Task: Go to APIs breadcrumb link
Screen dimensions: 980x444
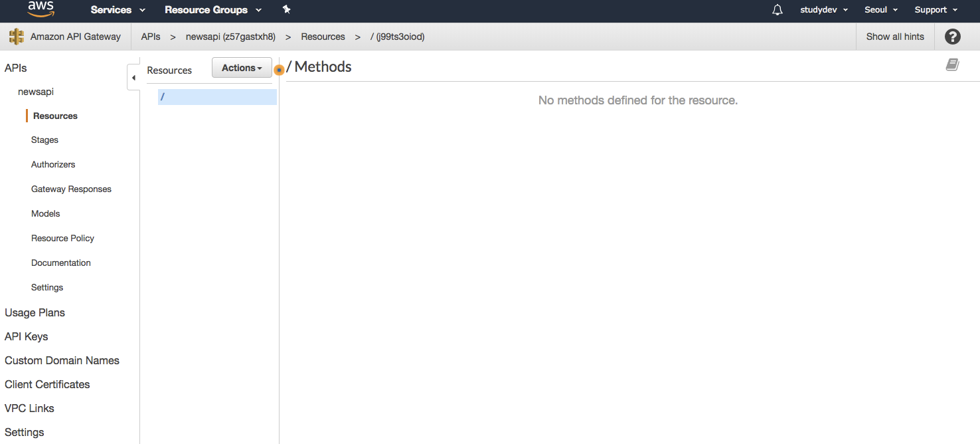Action: pos(151,37)
